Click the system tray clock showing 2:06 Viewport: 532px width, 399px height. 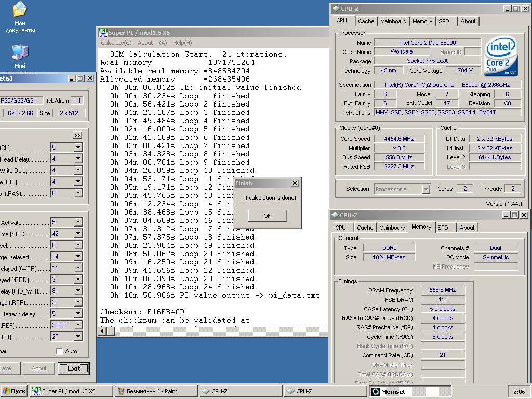[519, 392]
